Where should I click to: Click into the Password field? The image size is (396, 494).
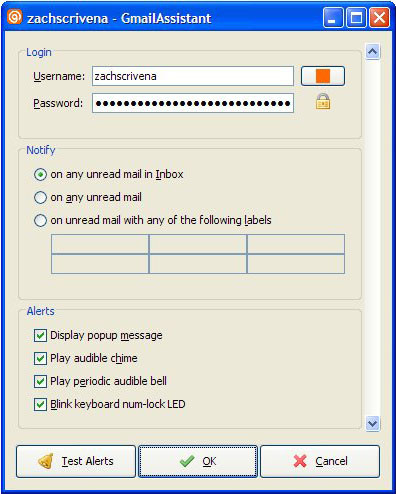coord(193,103)
